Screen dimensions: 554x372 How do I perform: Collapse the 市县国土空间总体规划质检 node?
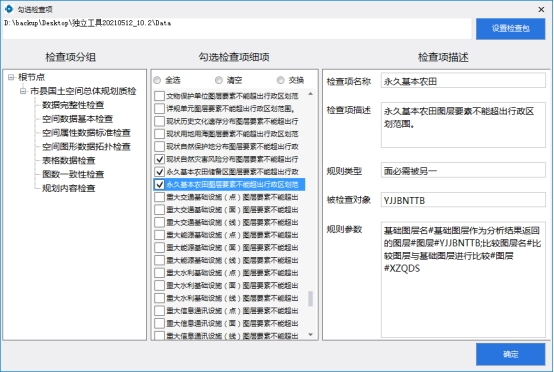point(23,91)
